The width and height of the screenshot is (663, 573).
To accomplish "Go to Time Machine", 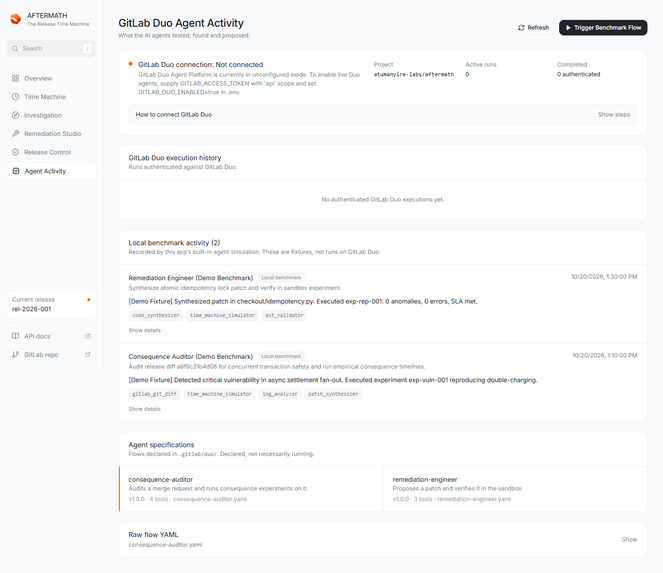I will point(51,97).
